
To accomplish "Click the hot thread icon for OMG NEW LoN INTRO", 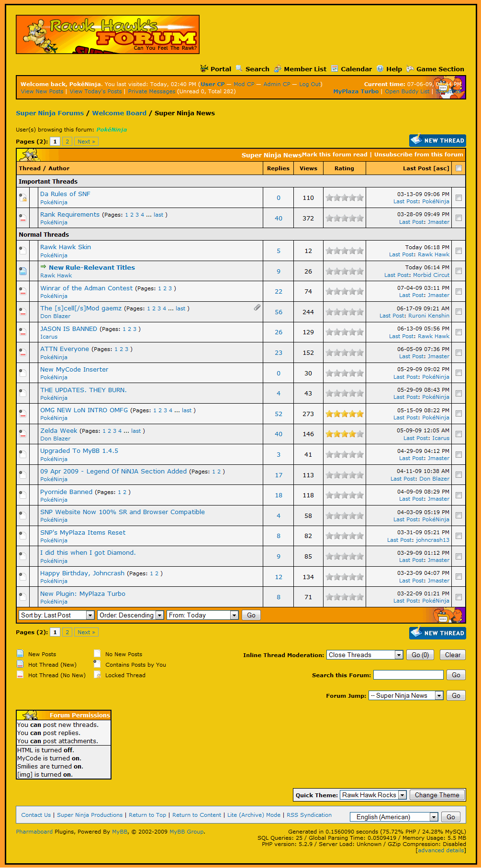I will click(22, 414).
